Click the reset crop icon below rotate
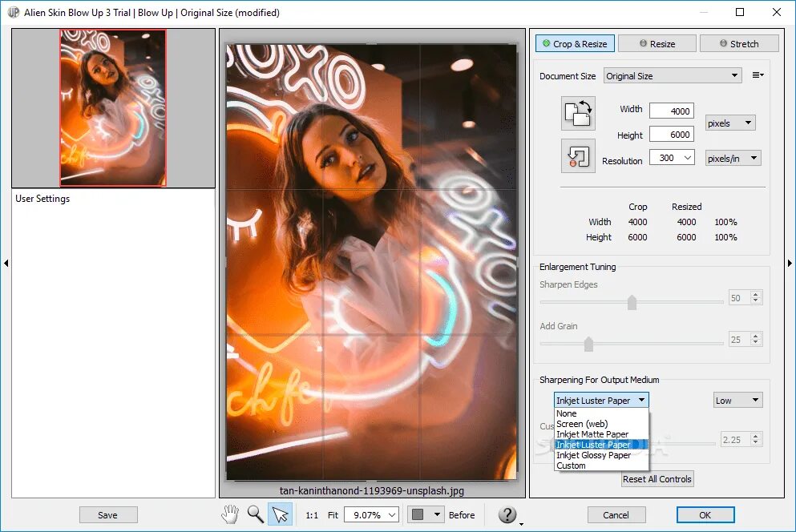The width and height of the screenshot is (796, 532). pos(577,155)
